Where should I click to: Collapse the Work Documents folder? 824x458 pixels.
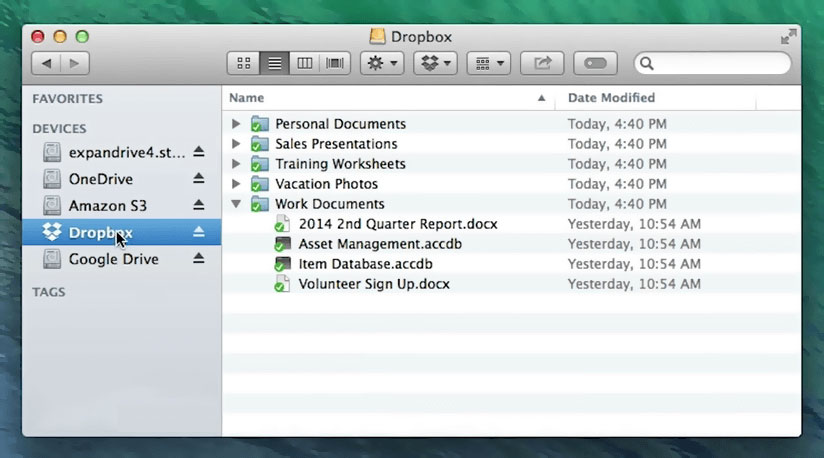click(236, 204)
